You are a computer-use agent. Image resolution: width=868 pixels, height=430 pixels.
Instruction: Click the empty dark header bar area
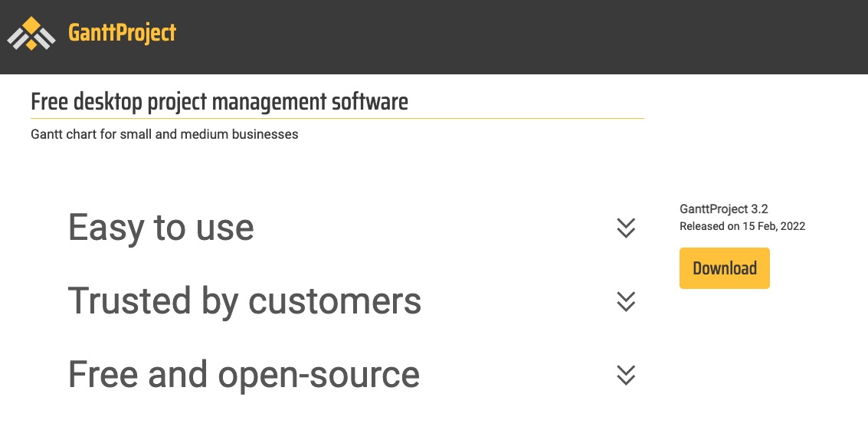(520, 37)
